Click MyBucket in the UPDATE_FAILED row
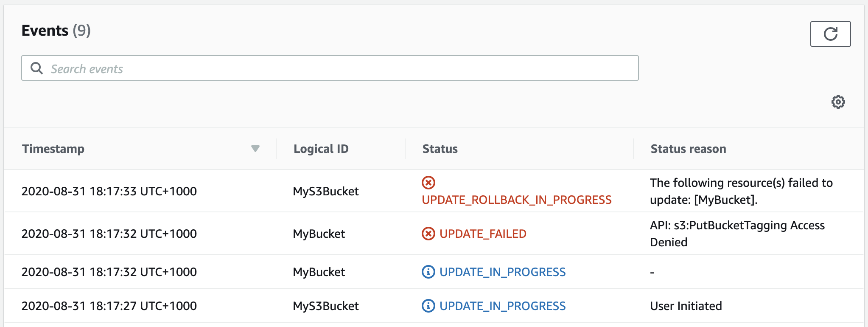 (319, 234)
